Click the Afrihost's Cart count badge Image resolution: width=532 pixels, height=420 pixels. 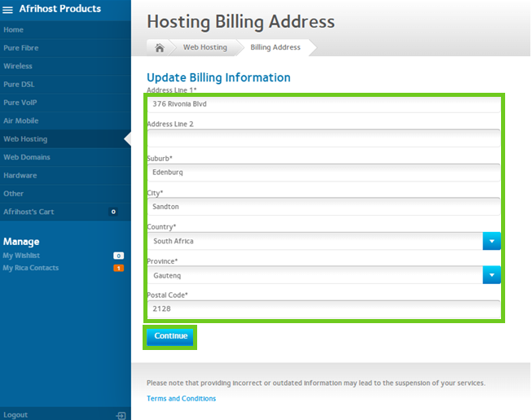click(x=113, y=212)
